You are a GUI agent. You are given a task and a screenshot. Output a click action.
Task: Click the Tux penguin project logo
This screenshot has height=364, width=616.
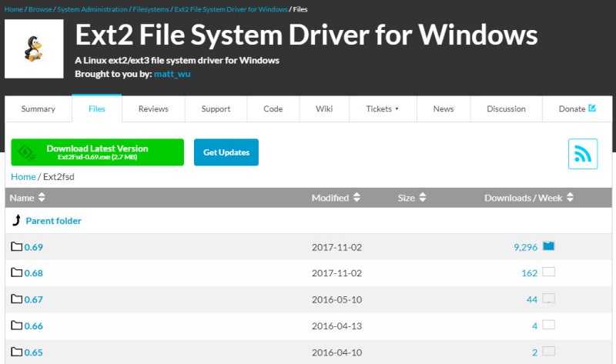tap(32, 48)
